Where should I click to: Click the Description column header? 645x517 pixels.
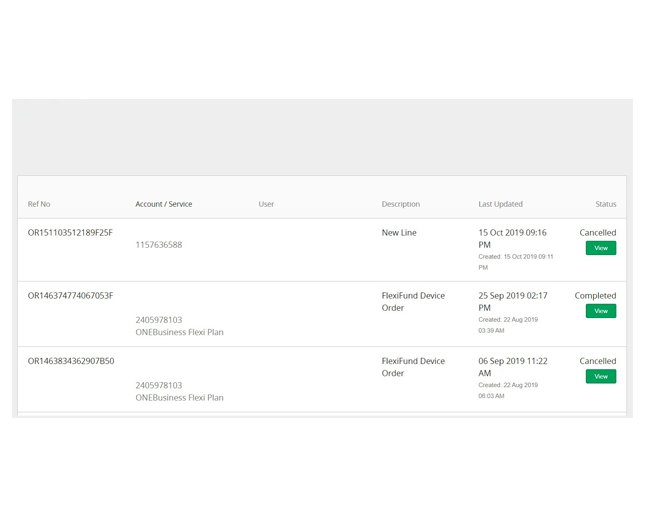click(401, 204)
